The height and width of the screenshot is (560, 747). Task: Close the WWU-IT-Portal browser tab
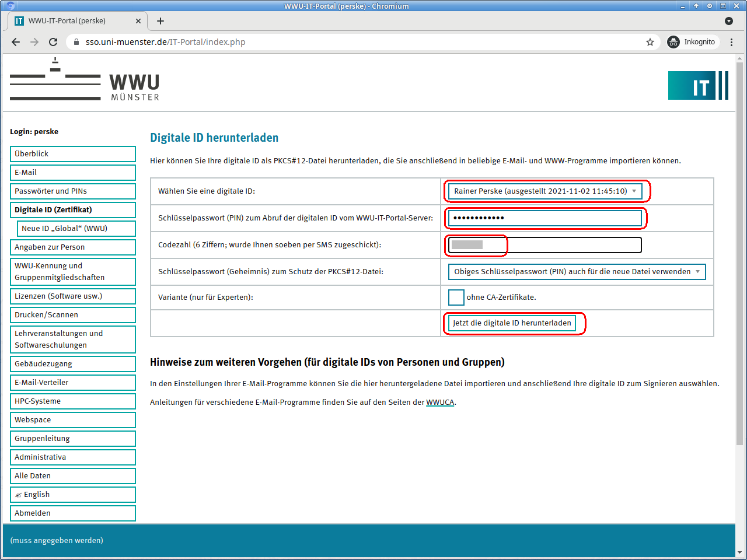tap(138, 21)
